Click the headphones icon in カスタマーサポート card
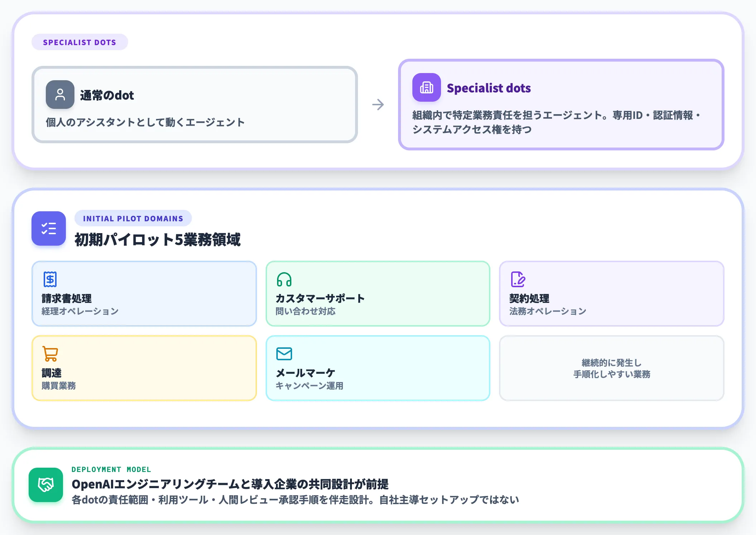The image size is (756, 535). (x=284, y=279)
